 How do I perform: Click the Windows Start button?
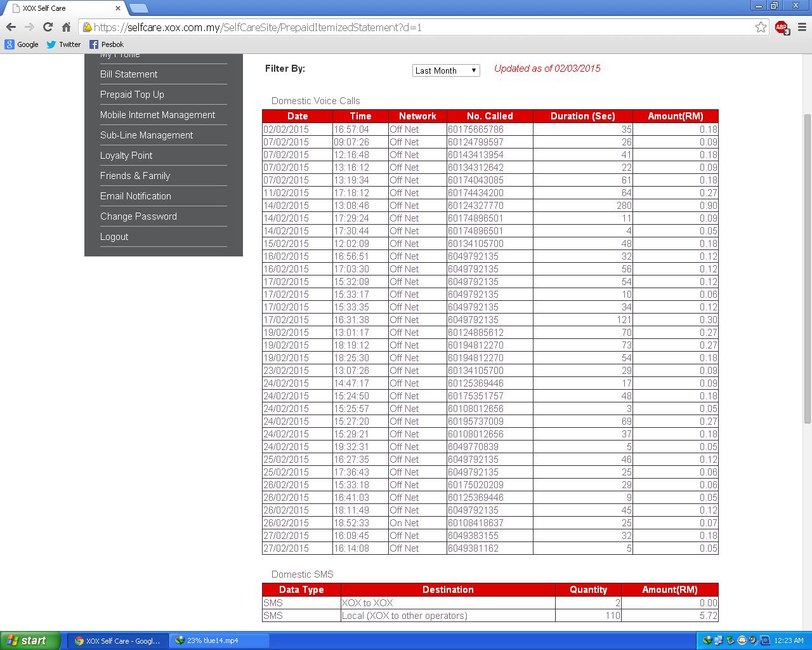(x=30, y=640)
